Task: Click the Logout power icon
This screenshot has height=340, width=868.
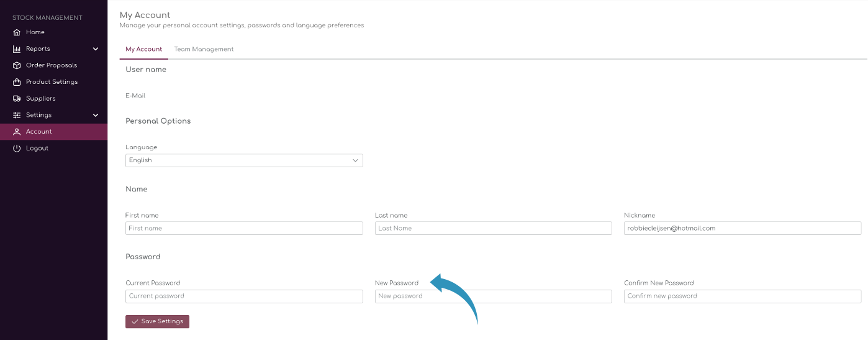Action: coord(17,149)
